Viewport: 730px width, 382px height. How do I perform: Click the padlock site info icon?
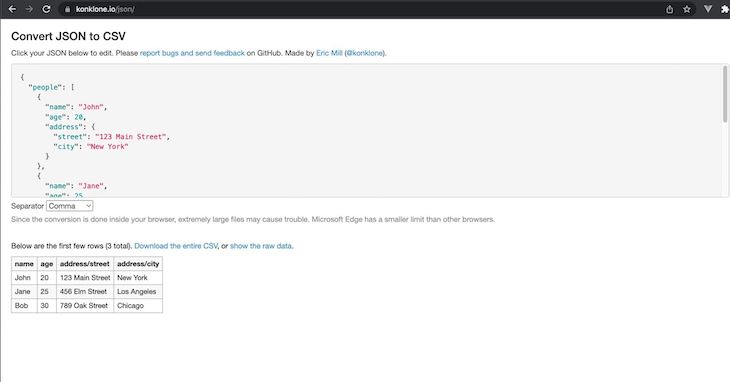(x=68, y=9)
